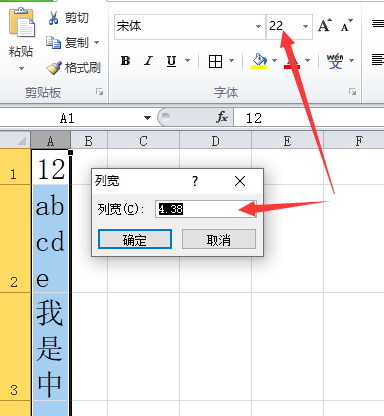Open the 剪贴板 dialog launcher

(x=99, y=92)
